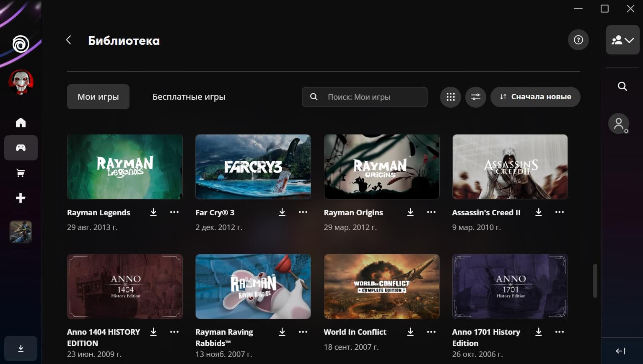Open the Home page in sidebar
This screenshot has width=643, height=364.
[x=21, y=122]
